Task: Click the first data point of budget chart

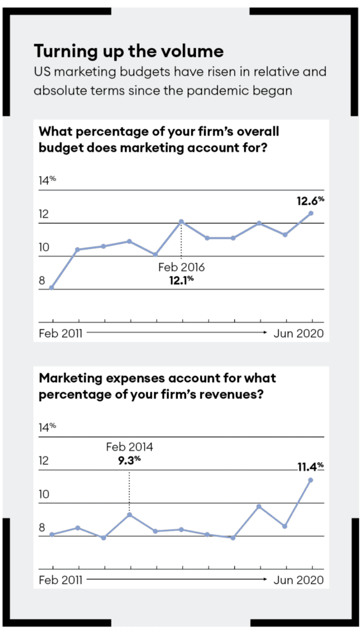Action: [52, 287]
